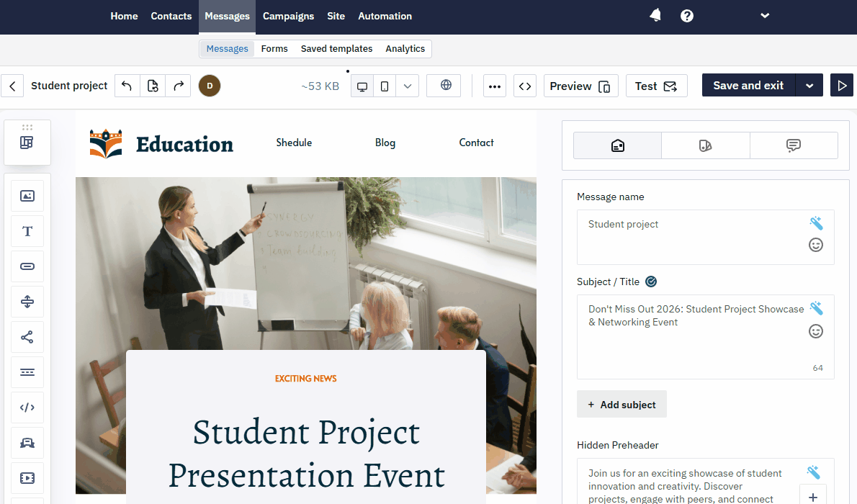Open Site in top navigation
The image size is (857, 504).
click(336, 16)
